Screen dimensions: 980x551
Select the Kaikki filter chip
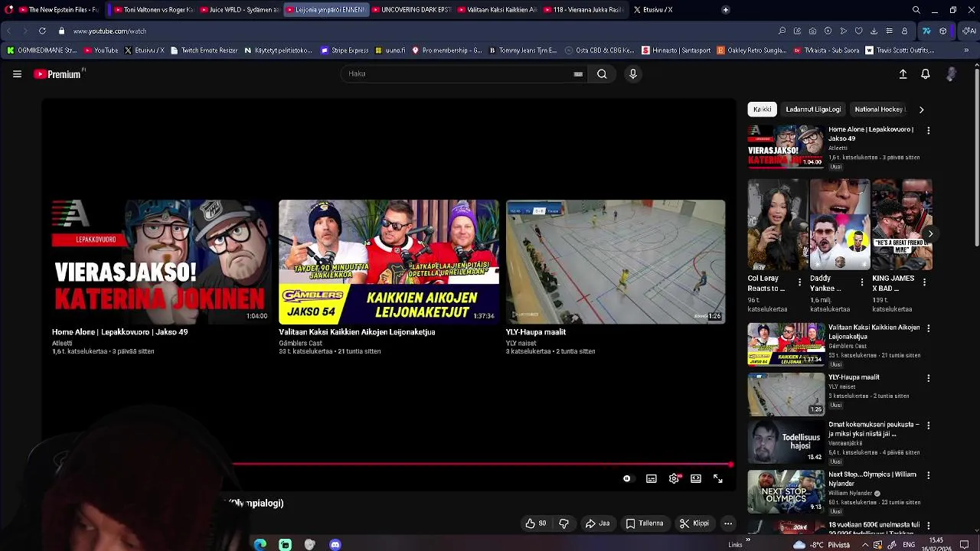[x=763, y=109]
